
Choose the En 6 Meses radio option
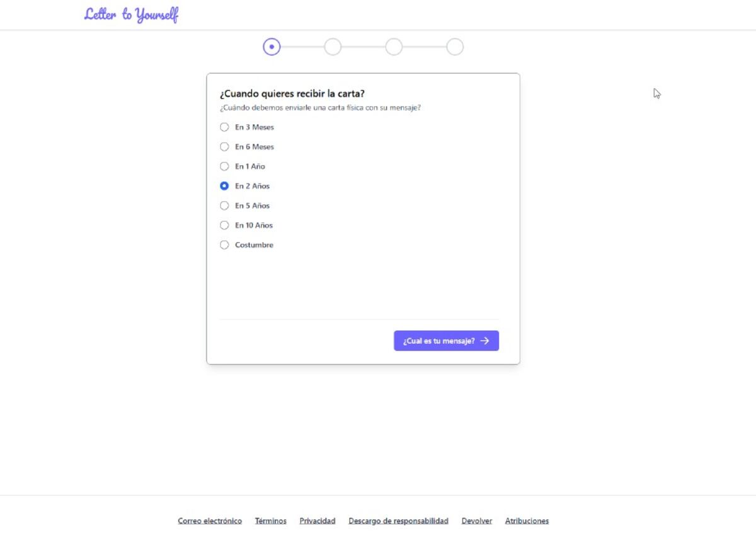[224, 147]
